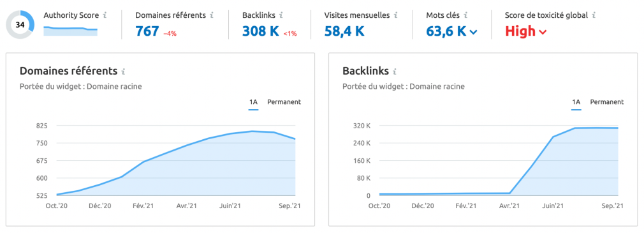Select 1A tab in Domaines référents chart
Image resolution: width=644 pixels, height=233 pixels.
coord(253,102)
